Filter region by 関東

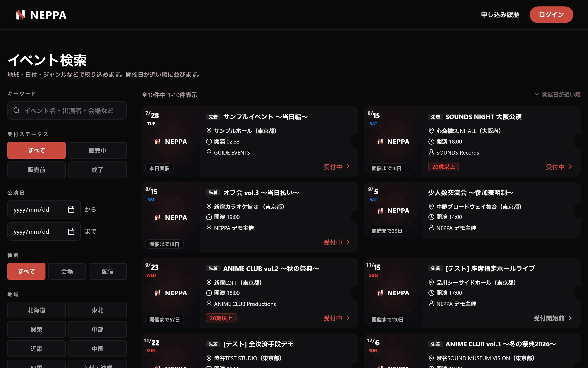pyautogui.click(x=37, y=329)
